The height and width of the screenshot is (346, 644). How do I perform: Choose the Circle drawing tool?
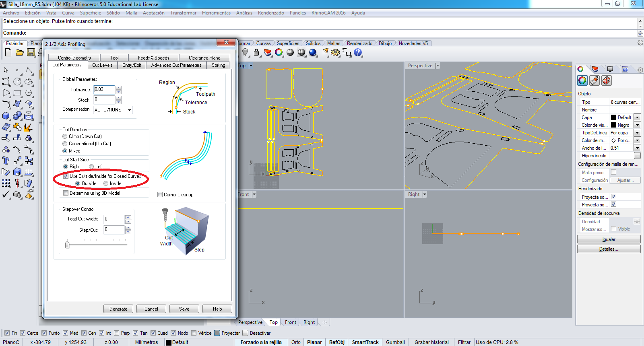(17, 82)
